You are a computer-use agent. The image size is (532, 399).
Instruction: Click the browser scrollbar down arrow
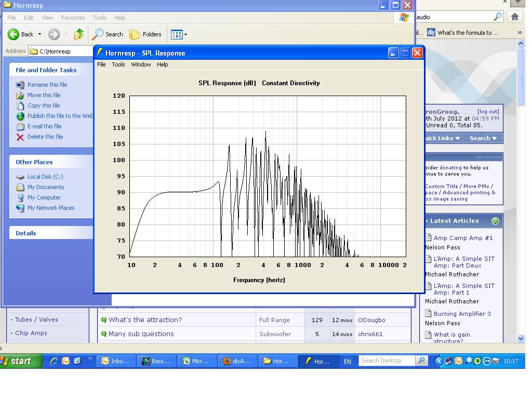coord(521,338)
